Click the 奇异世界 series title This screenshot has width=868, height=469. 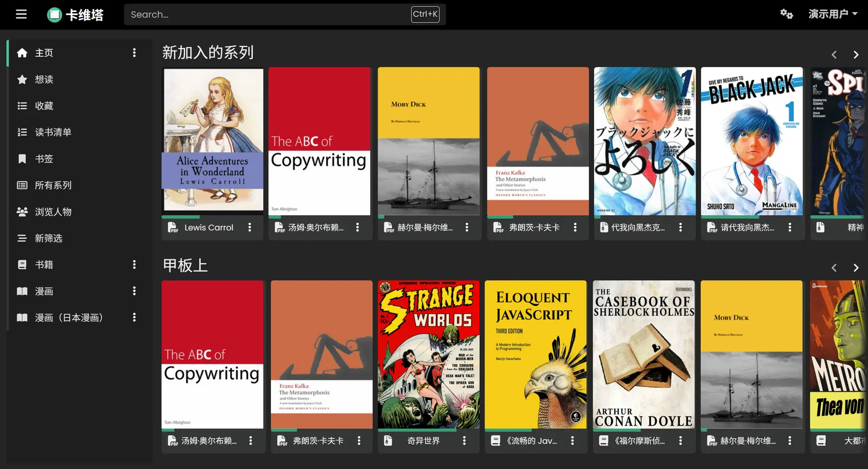(423, 441)
